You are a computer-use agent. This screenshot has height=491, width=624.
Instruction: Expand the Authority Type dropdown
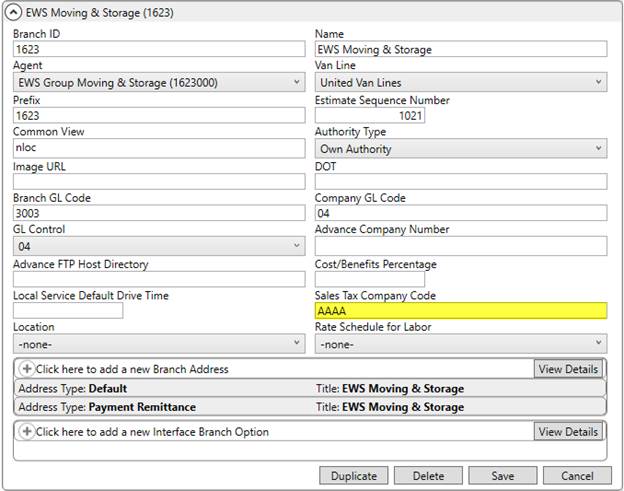tap(460, 149)
